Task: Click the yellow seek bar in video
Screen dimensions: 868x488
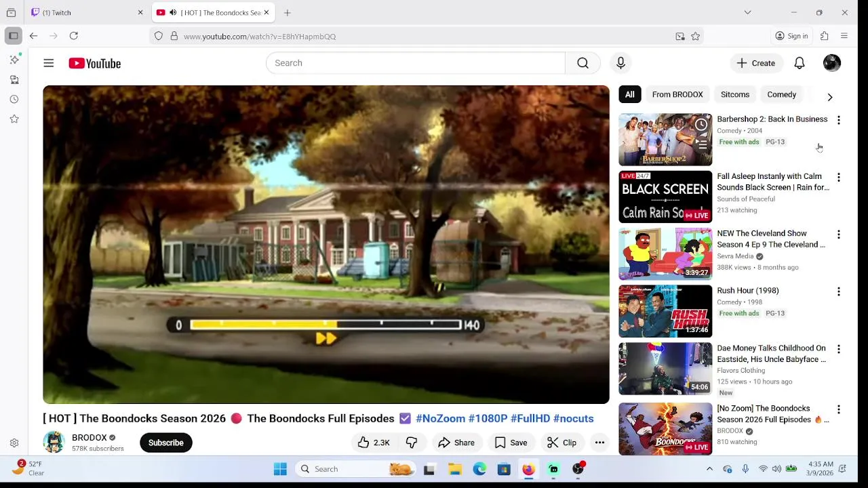Action: point(325,325)
